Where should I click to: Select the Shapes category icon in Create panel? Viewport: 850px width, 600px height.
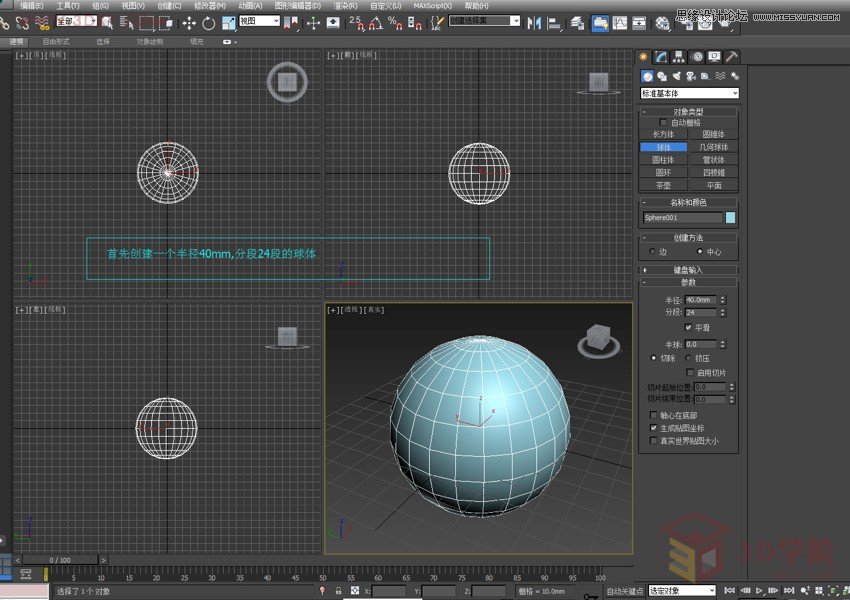pos(662,76)
